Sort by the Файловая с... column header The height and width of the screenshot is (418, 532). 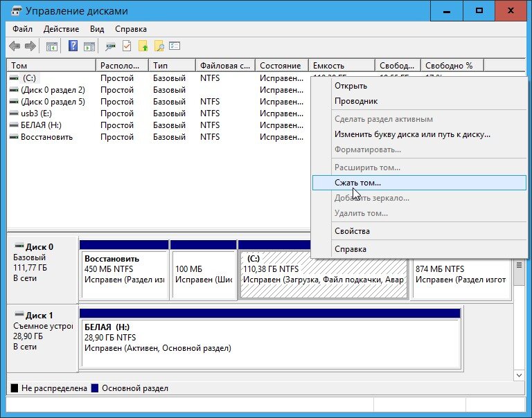(225, 66)
